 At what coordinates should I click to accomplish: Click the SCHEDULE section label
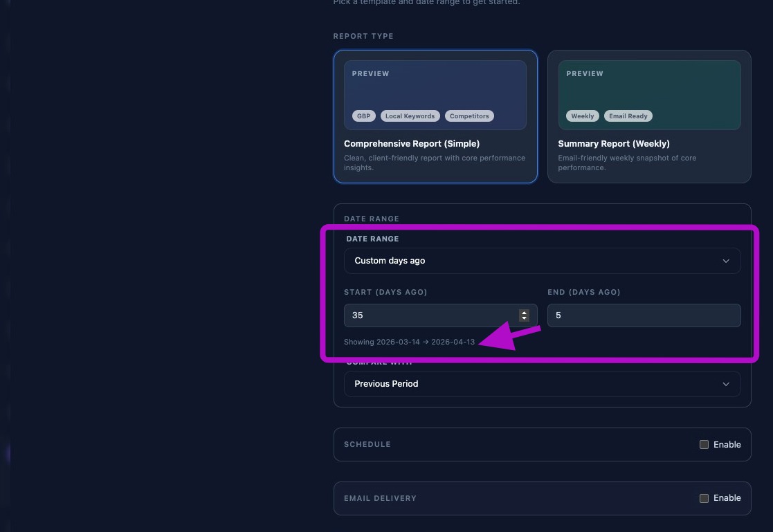367,445
